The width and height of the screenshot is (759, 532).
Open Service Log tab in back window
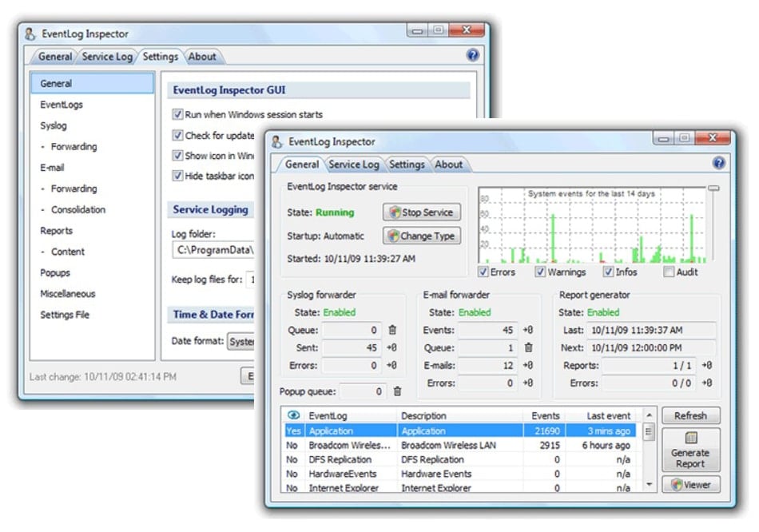click(x=107, y=57)
